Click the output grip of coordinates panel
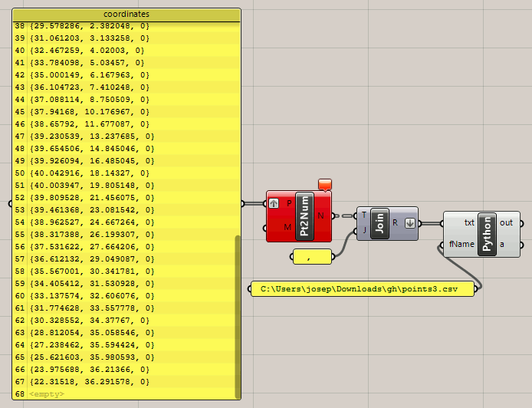Viewport: 532px width, 408px height. tap(242, 204)
